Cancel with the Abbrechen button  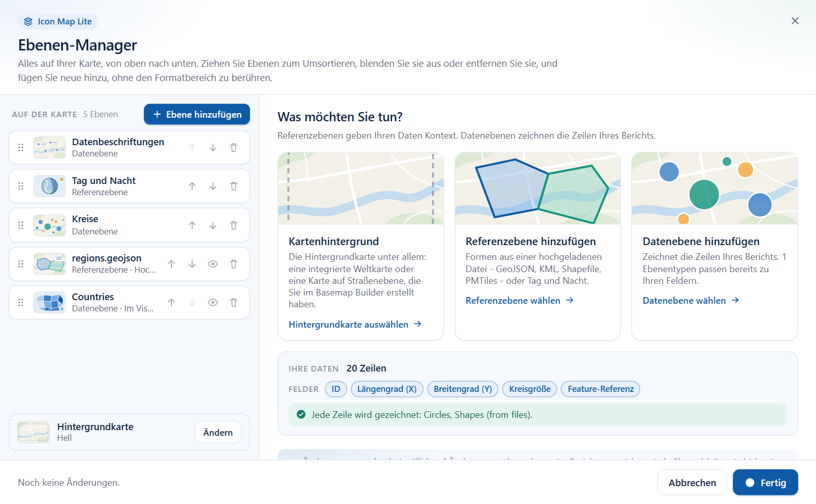pyautogui.click(x=692, y=483)
